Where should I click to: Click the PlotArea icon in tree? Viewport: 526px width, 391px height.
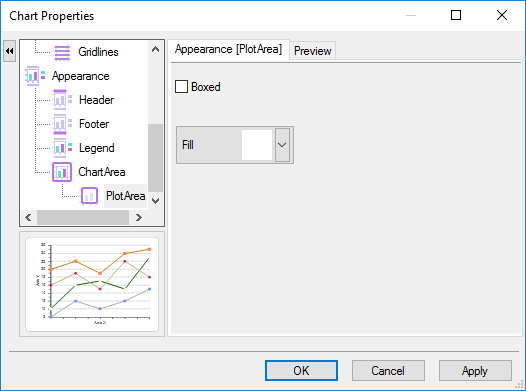coord(89,196)
